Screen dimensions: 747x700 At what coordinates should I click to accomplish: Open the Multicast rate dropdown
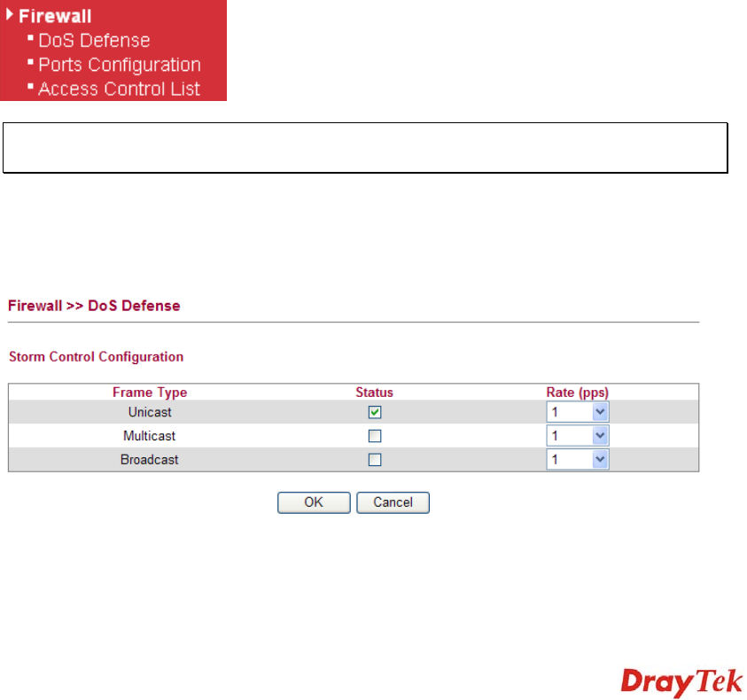coord(578,436)
